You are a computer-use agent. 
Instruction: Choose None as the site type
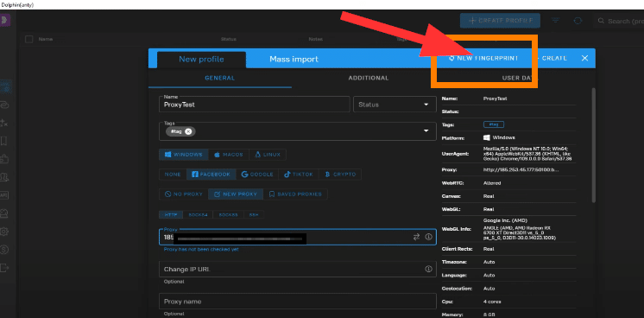173,175
